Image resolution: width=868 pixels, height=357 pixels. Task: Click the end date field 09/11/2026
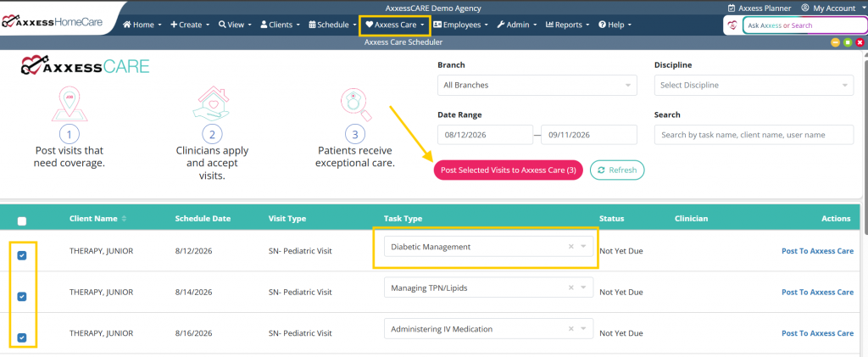click(589, 135)
